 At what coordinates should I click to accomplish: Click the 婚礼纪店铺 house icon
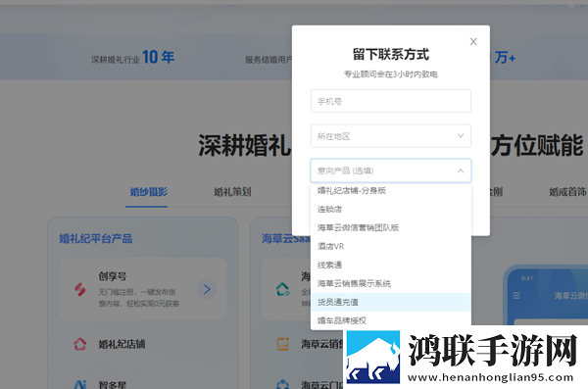(x=80, y=344)
